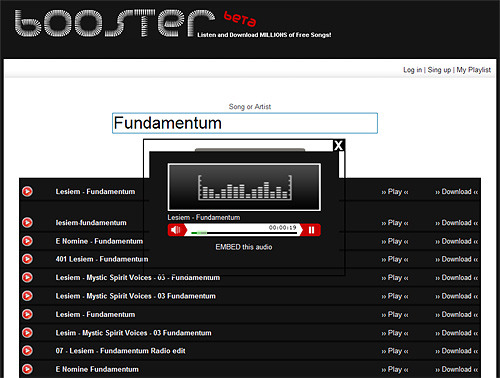Screen dimensions: 500x378
Task: Click play icon beside 07 - Lesiem Radio edit
Action: tap(27, 351)
